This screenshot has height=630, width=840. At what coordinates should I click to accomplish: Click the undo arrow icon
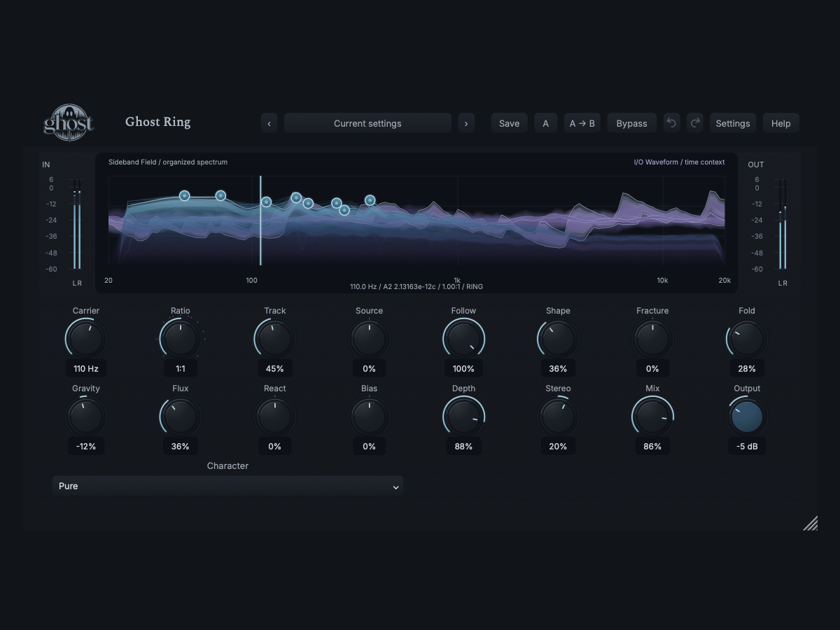(671, 123)
